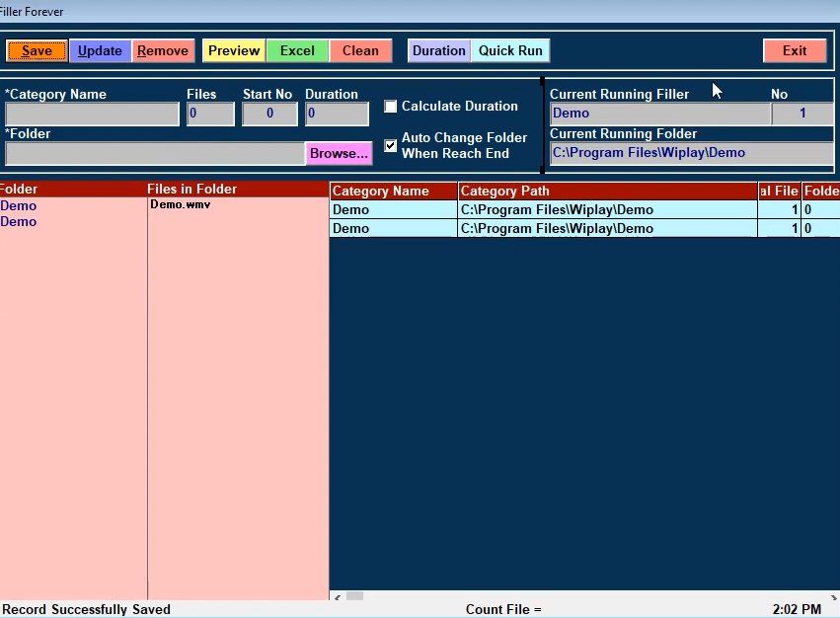Viewport: 840px width, 618px height.
Task: Click the Duration toolbar button
Action: [438, 51]
